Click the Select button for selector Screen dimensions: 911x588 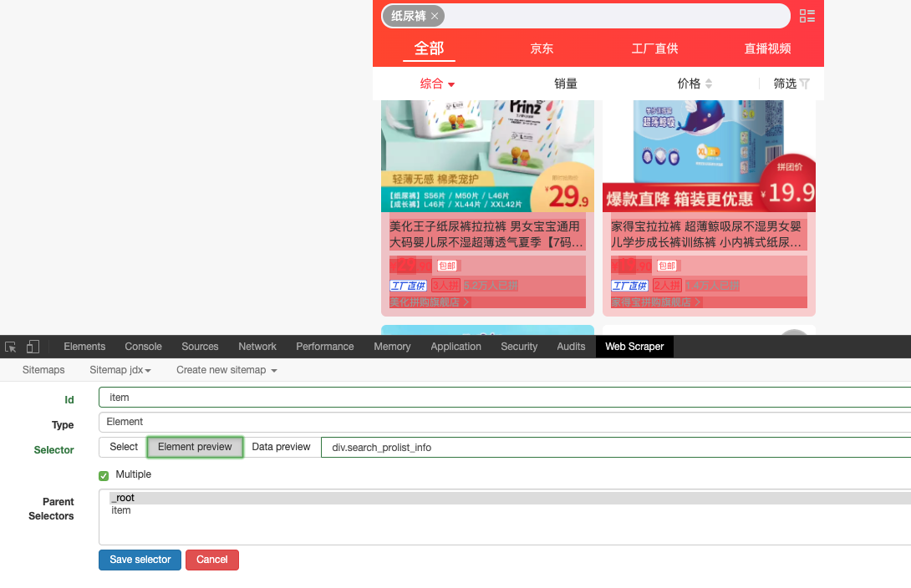[x=123, y=447]
